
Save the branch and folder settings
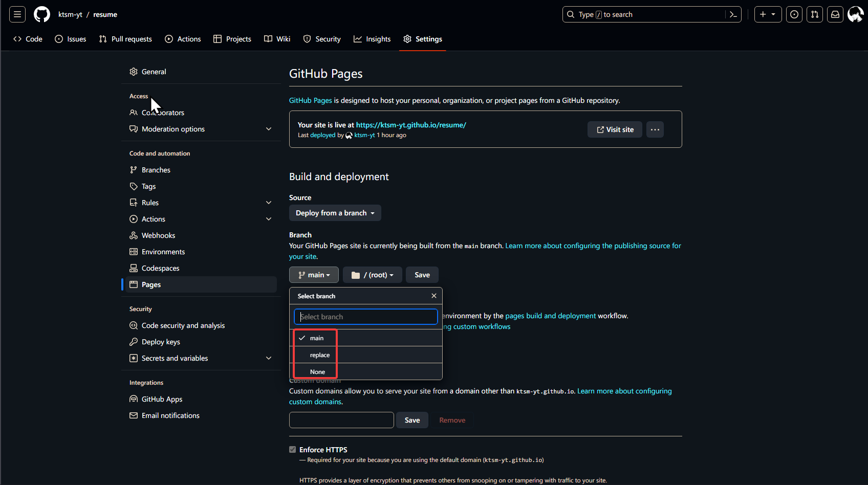[x=422, y=275]
